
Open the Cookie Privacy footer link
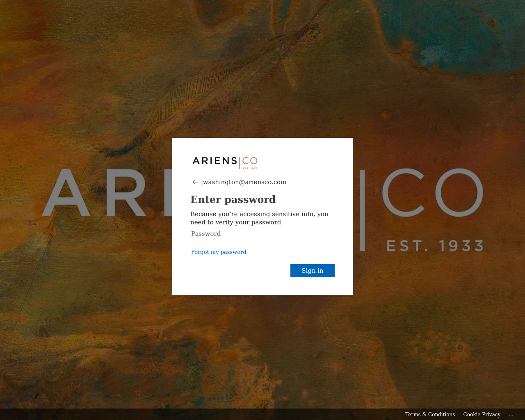pos(482,415)
